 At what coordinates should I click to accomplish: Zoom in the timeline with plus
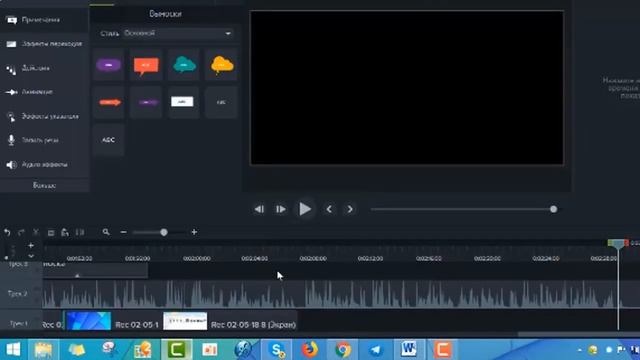(x=194, y=232)
